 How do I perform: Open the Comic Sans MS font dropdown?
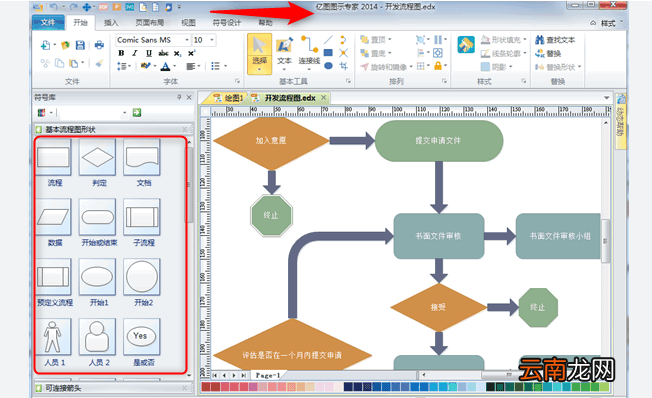point(187,40)
